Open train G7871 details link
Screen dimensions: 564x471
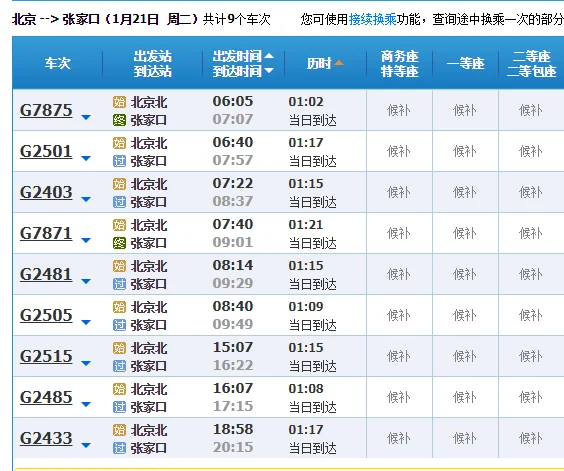46,233
